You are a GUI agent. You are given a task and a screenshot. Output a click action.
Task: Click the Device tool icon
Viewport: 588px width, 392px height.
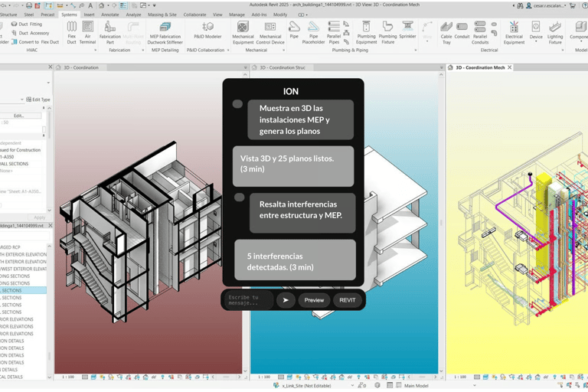(x=536, y=27)
